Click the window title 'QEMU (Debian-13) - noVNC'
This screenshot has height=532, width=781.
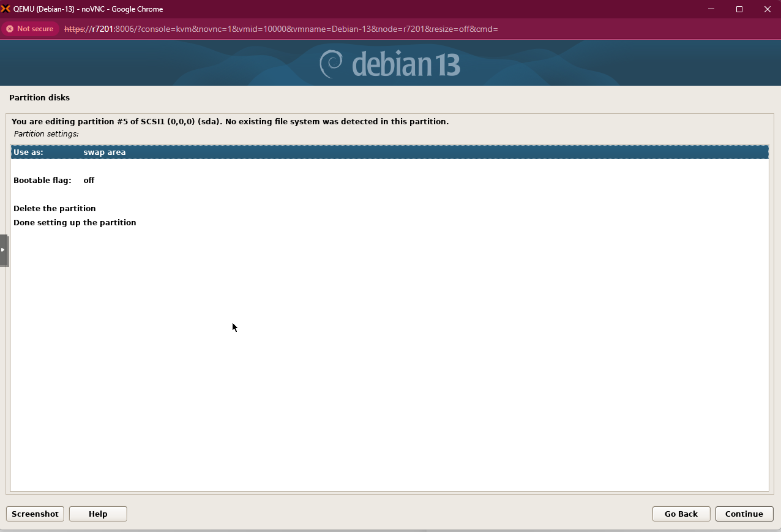(88, 9)
